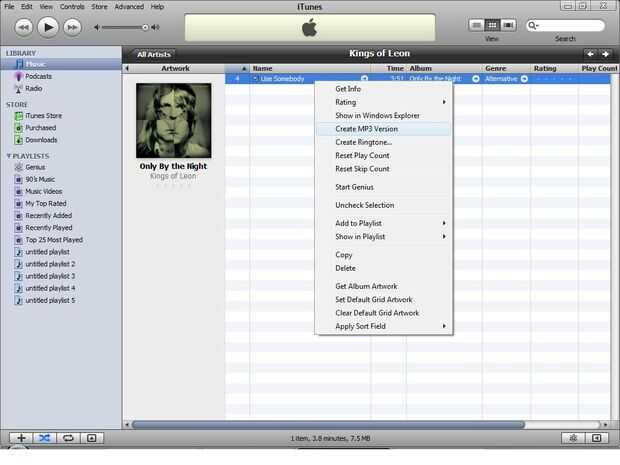The width and height of the screenshot is (620, 465).
Task: Choose Create MP3 Version
Action: 384,129
